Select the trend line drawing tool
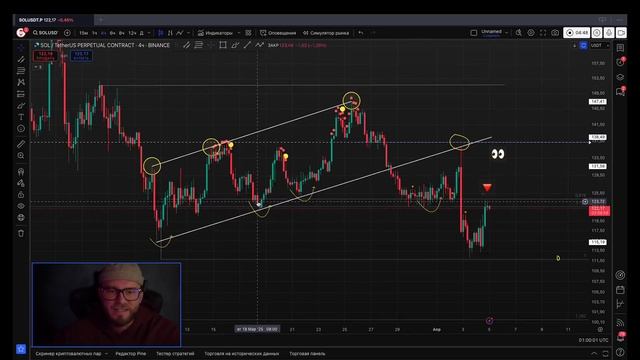 [x=21, y=60]
